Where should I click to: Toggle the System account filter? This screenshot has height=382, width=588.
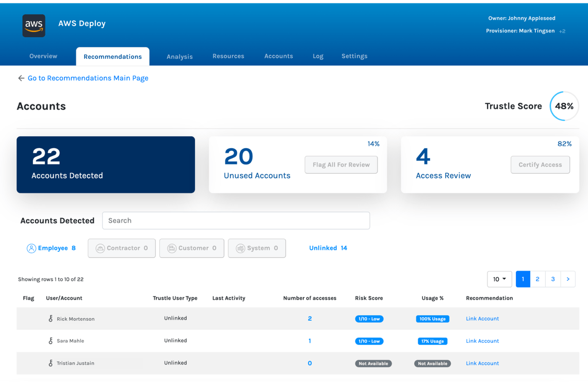pyautogui.click(x=257, y=248)
